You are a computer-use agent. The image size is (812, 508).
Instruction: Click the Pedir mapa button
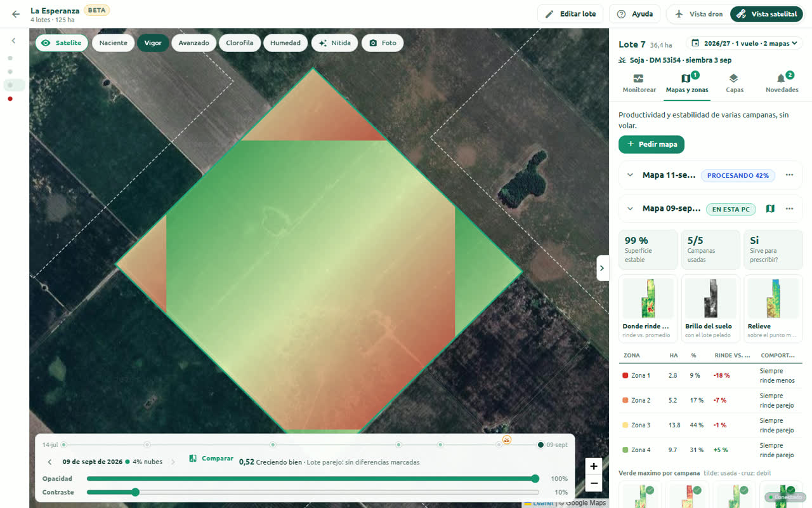pyautogui.click(x=652, y=144)
